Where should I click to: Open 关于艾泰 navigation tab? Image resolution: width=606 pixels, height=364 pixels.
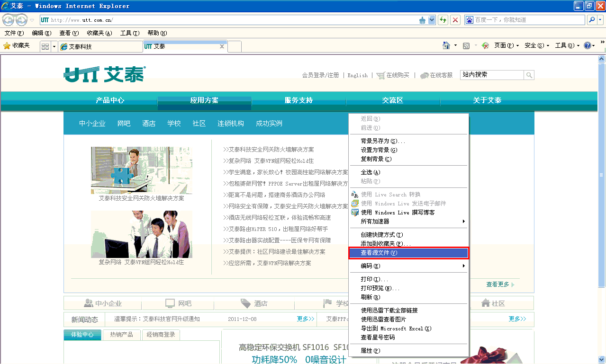[487, 100]
